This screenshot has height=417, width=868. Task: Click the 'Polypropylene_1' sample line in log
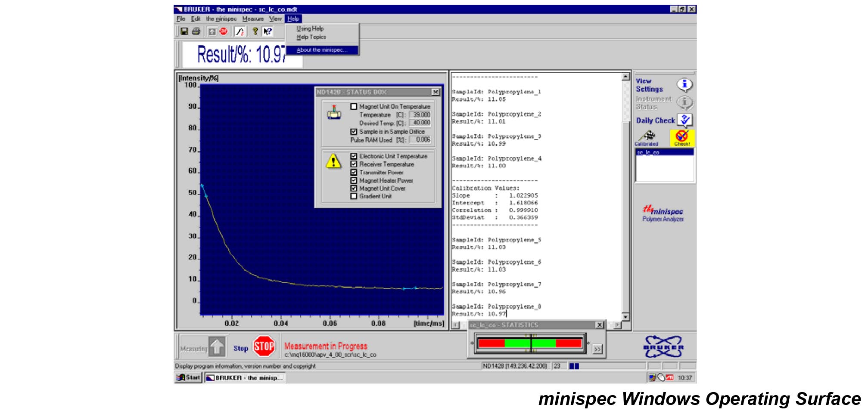tap(496, 92)
